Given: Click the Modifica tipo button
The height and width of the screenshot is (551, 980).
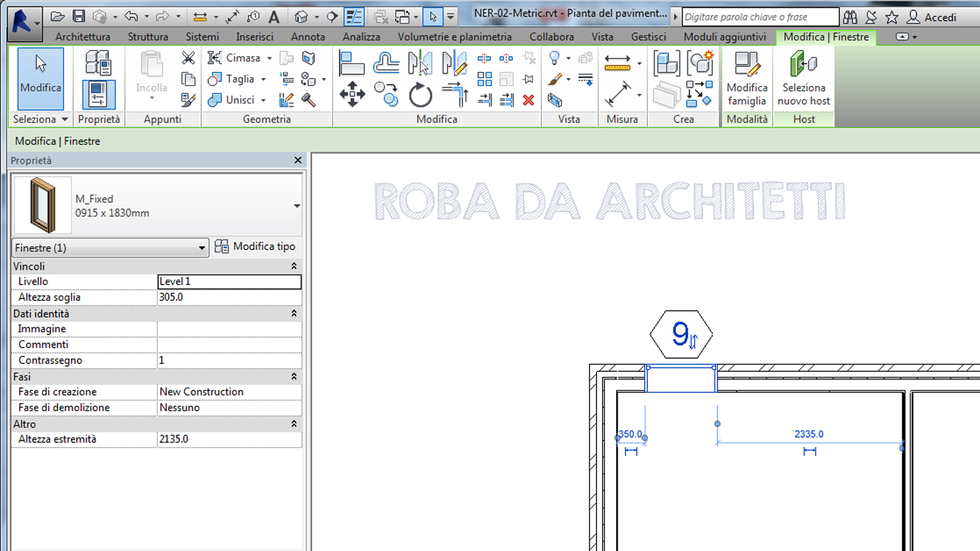Looking at the screenshot, I should pyautogui.click(x=255, y=247).
